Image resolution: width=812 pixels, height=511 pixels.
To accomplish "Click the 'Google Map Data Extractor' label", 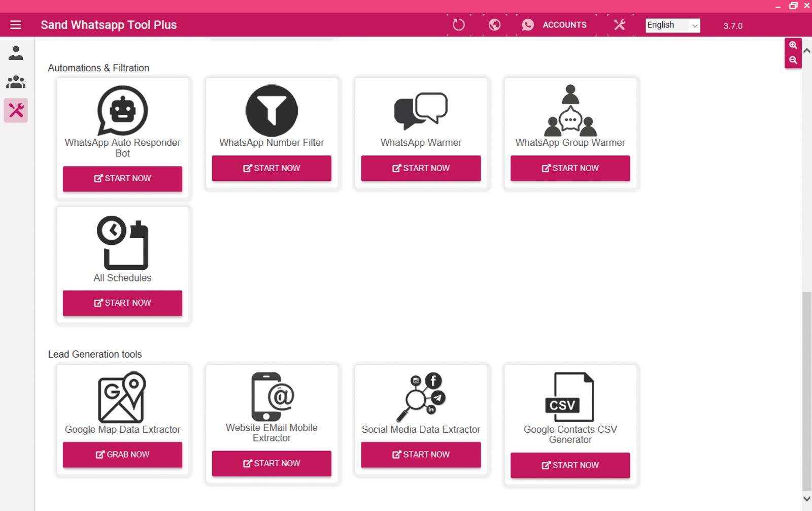I will tap(122, 430).
